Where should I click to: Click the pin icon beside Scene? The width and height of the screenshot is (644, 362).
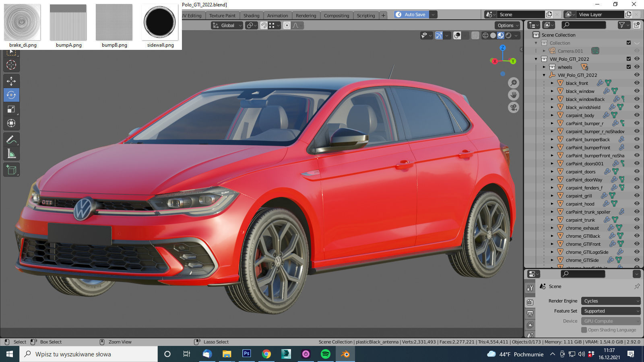click(637, 286)
